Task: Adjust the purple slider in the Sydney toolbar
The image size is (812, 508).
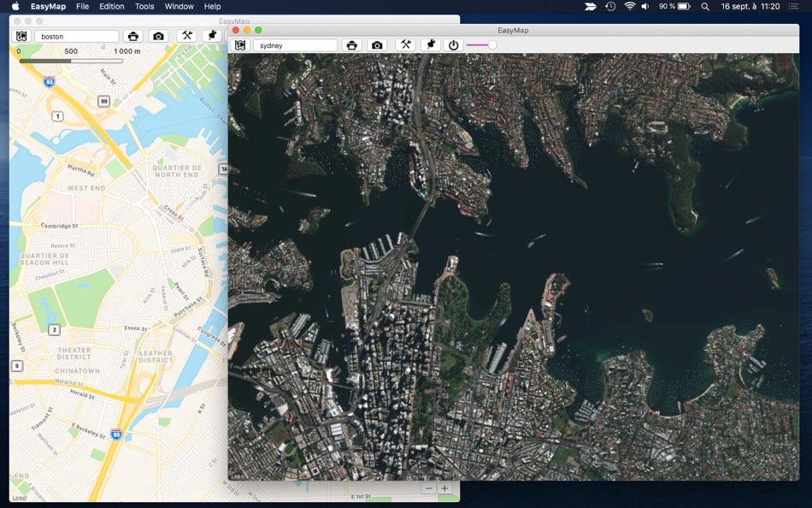Action: [x=481, y=45]
